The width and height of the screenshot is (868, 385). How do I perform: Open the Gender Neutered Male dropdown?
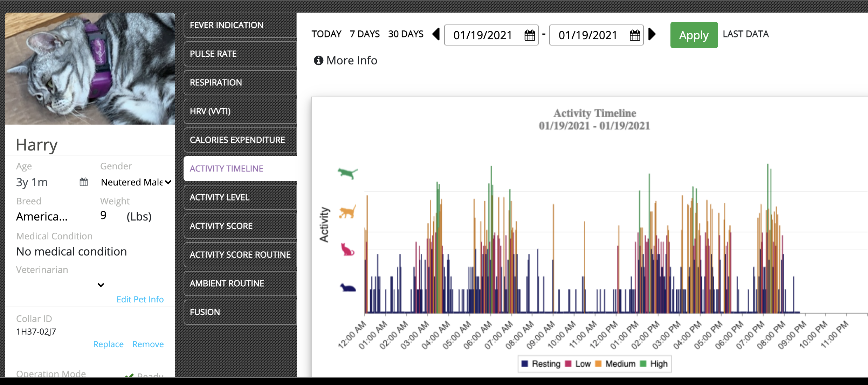pos(136,182)
